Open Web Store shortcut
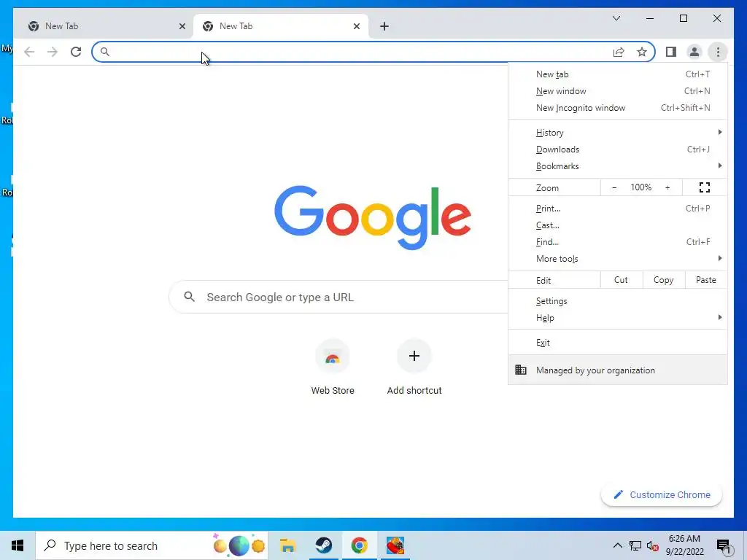Screen dimensions: 747x560 (333, 367)
